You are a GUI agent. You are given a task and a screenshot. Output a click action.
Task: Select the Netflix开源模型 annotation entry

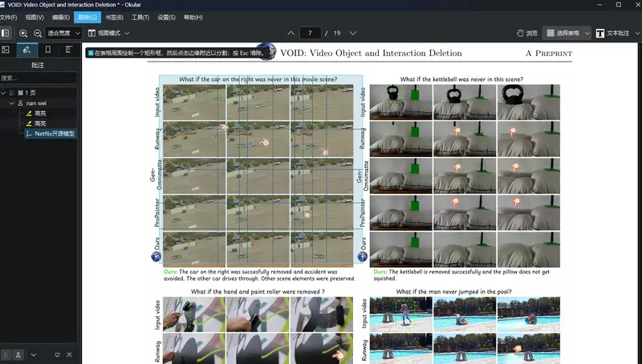tap(54, 134)
